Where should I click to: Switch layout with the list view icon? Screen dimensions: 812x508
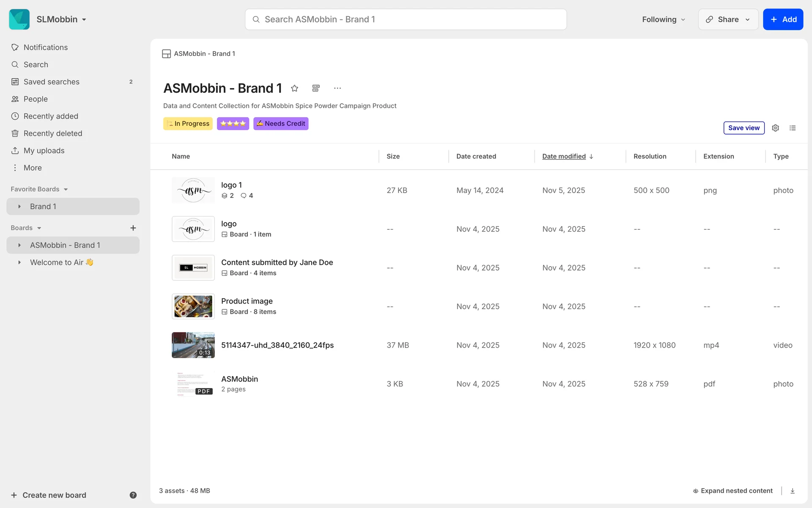pos(793,128)
